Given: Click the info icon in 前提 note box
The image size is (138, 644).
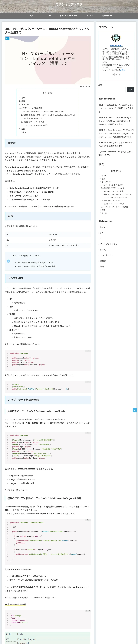Looking at the screenshot, I should coord(8,261).
